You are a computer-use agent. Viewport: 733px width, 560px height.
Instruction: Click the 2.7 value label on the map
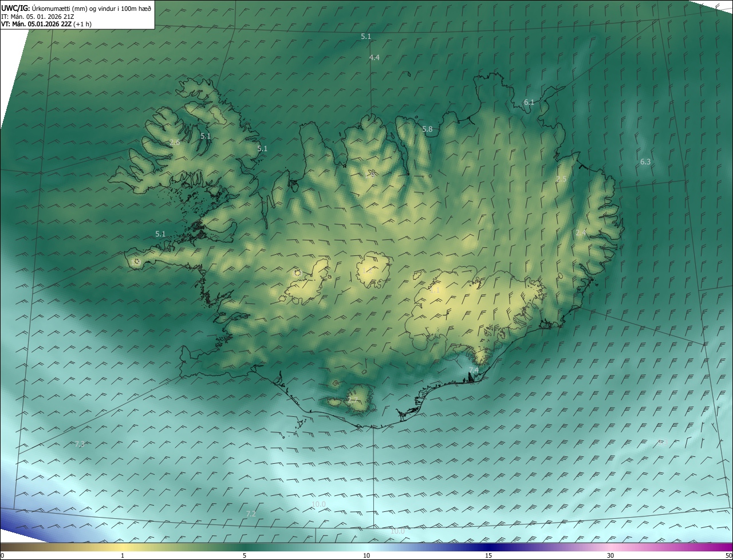tap(353, 400)
